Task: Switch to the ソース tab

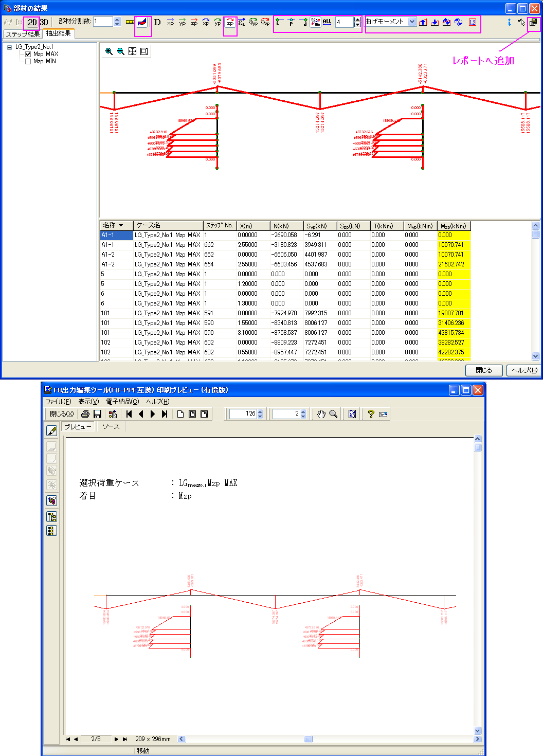Action: 111,427
